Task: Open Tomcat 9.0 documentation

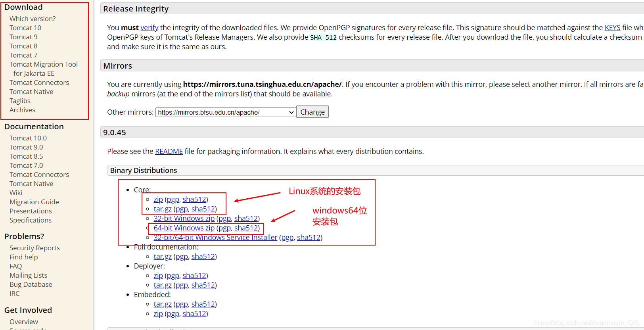Action: click(26, 147)
